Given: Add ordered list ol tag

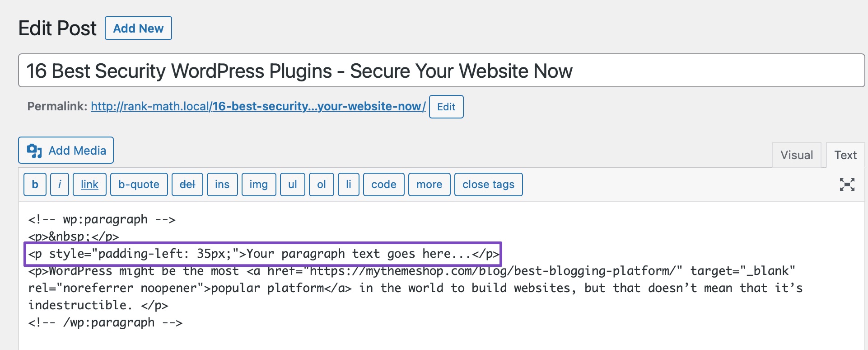Looking at the screenshot, I should tap(322, 184).
